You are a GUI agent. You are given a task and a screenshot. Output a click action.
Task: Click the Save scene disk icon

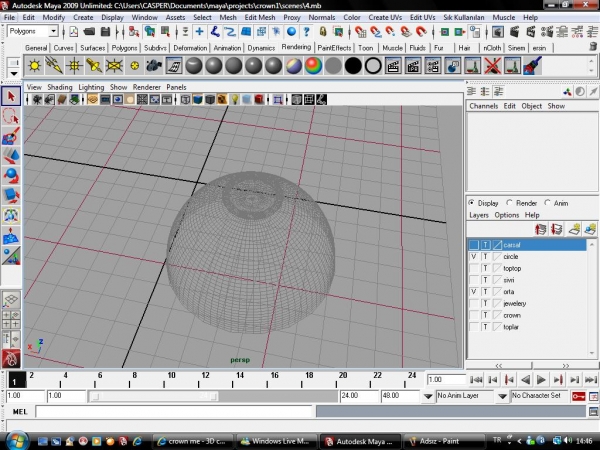pos(105,31)
